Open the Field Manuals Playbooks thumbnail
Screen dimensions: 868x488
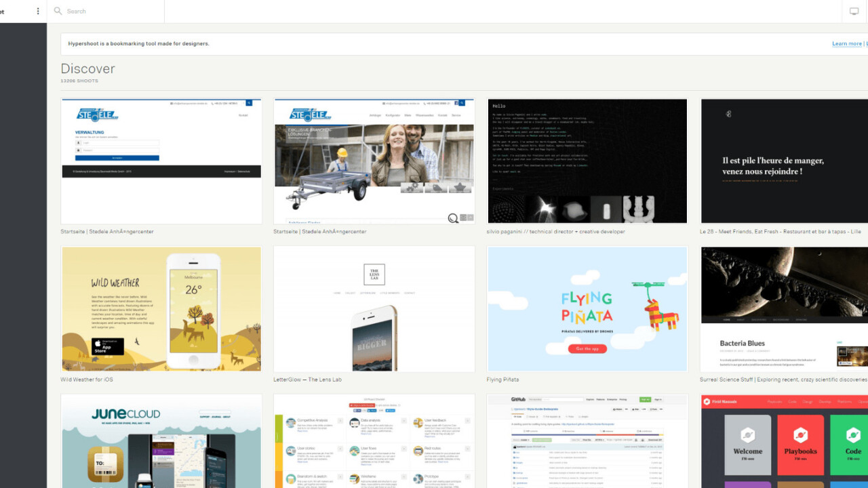point(784,441)
